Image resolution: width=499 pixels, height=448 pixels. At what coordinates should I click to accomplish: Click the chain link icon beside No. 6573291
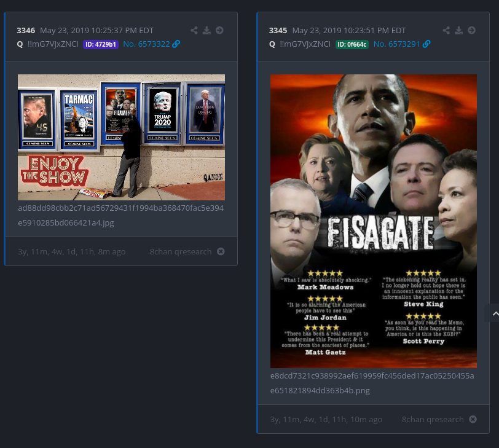click(426, 44)
